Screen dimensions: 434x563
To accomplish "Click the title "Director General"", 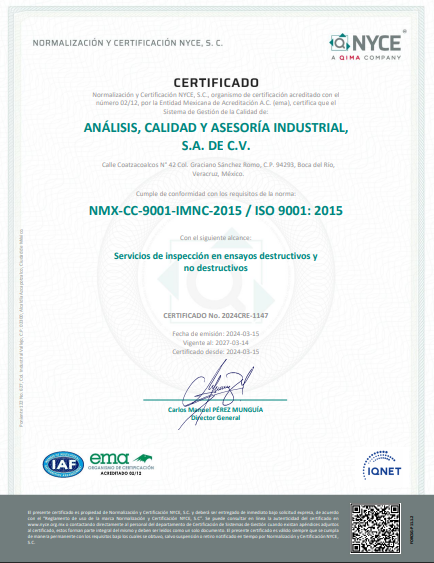I will (216, 418).
